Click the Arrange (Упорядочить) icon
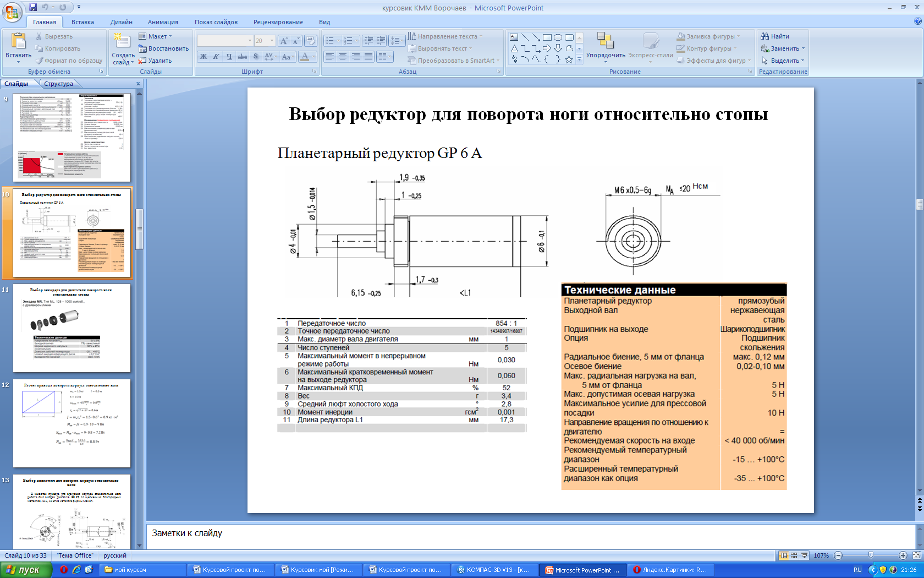The image size is (924, 578). click(605, 41)
